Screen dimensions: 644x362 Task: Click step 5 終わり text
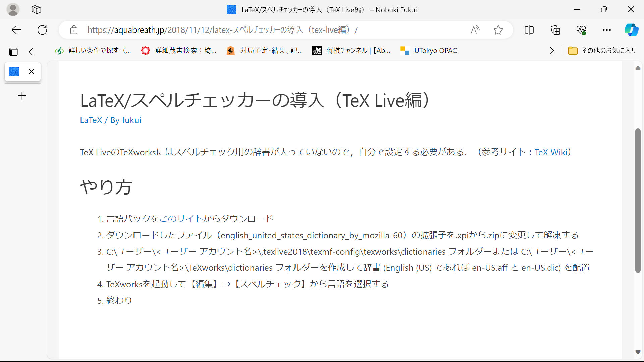119,300
